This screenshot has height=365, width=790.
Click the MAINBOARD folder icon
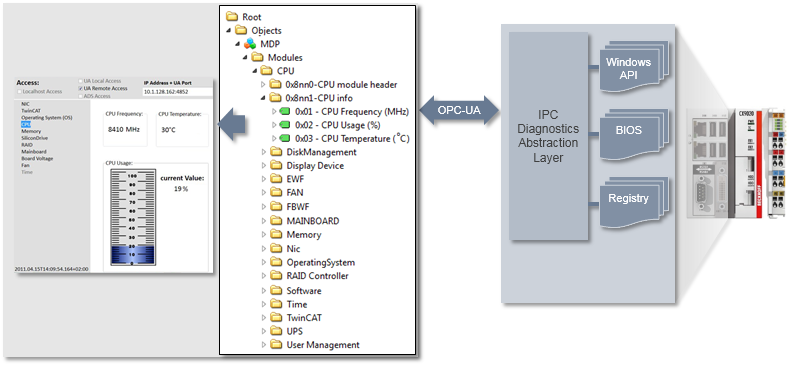point(276,220)
